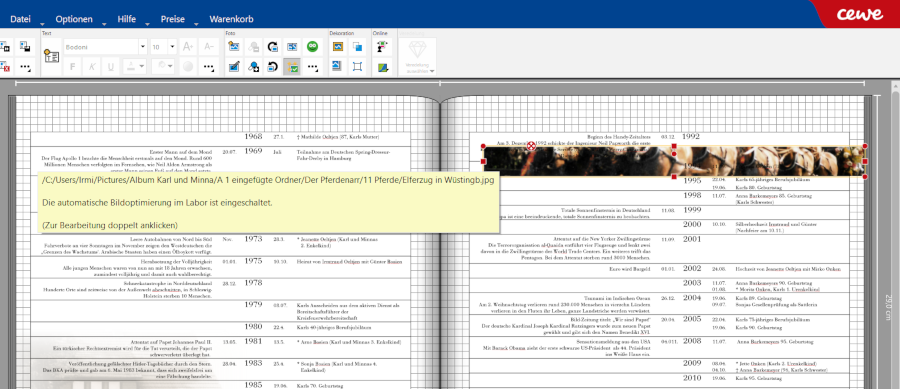Select the frame icon in Dekoration
This screenshot has height=389, width=900.
click(338, 46)
